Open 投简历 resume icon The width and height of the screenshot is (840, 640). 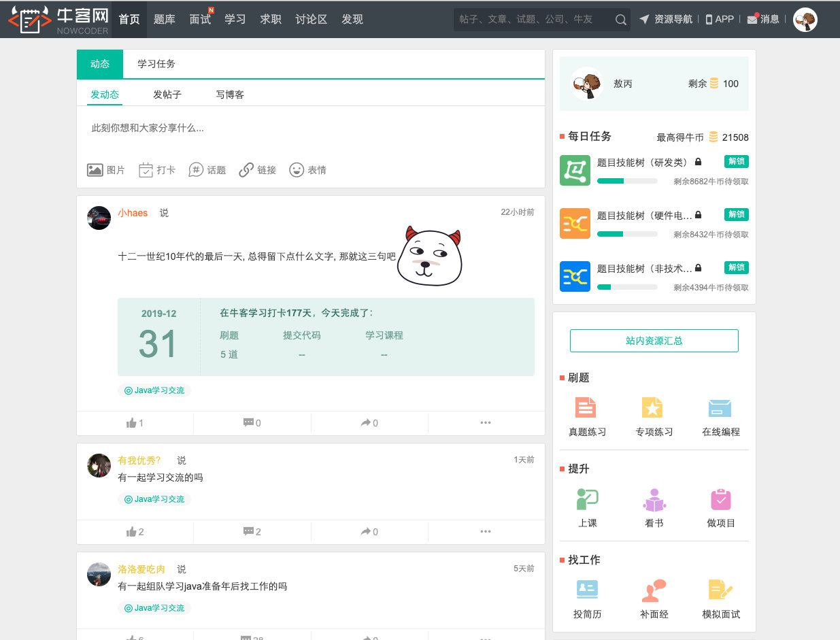point(587,590)
